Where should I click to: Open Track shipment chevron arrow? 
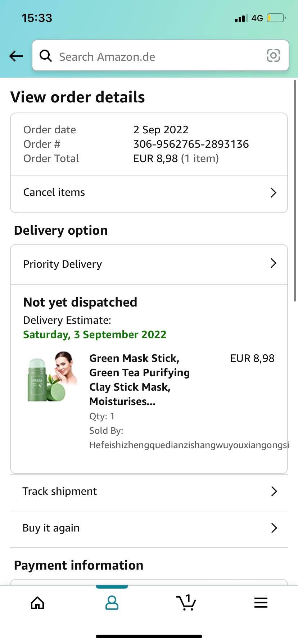point(274,491)
